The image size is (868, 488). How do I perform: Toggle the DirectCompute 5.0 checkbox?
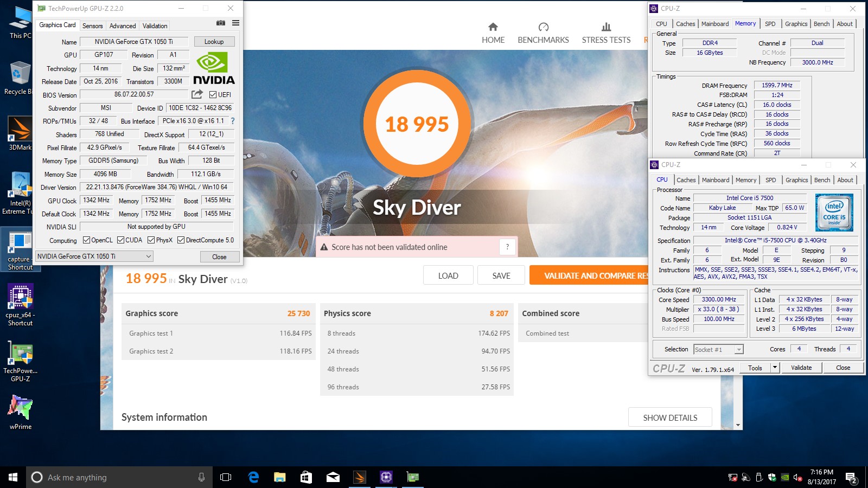[181, 240]
